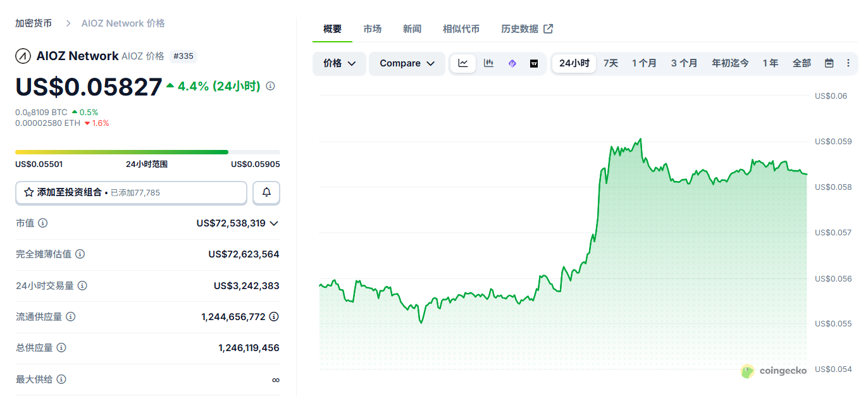Go to 加密货币 breadcrumb link

point(34,23)
